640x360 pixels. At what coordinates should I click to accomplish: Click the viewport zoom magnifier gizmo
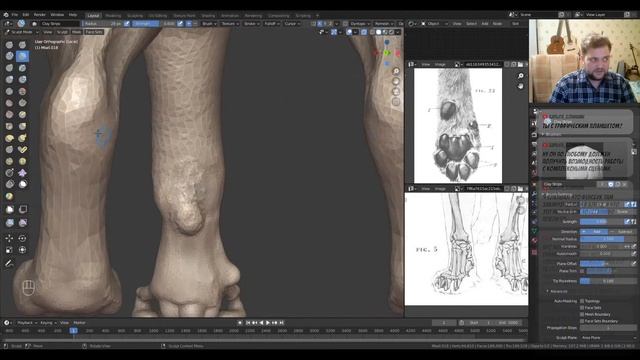coord(396,71)
